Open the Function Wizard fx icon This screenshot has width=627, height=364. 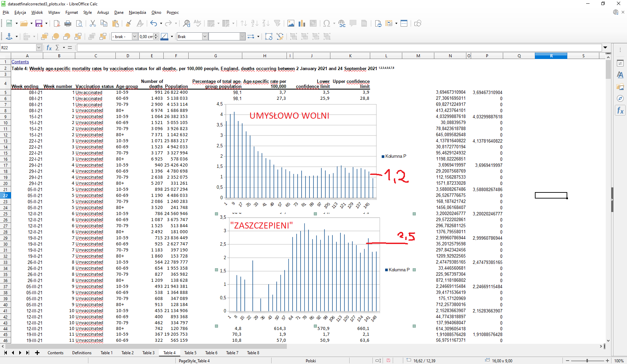point(49,48)
